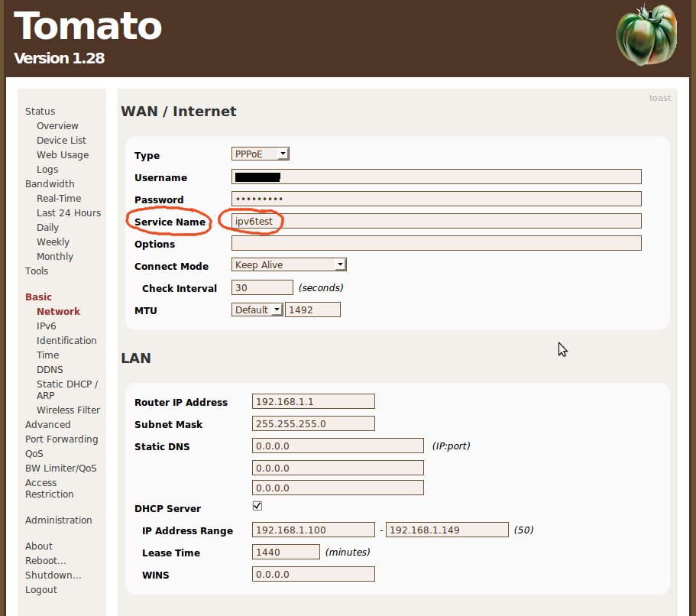Click the Tomato logo image

[x=647, y=34]
